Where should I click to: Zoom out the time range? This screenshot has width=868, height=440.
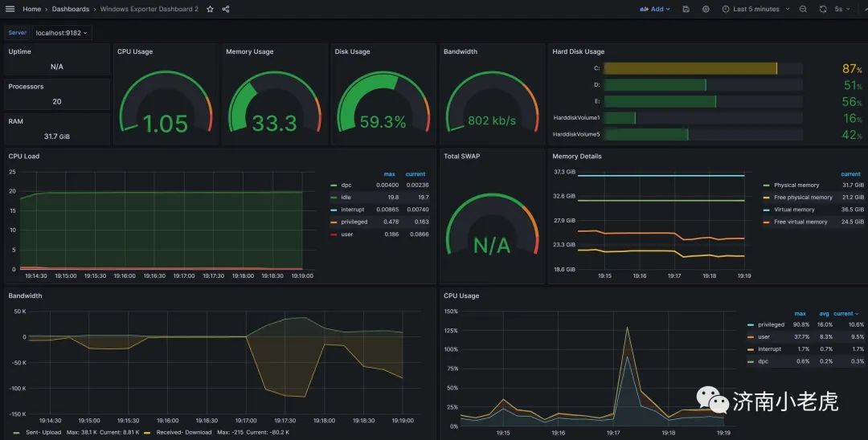tap(803, 10)
